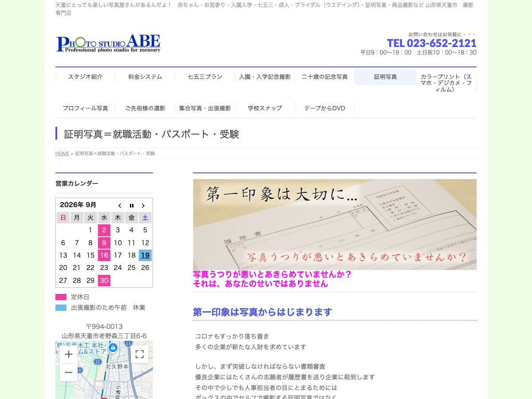Click the 第一印象は写真からはじまります heading
The height and width of the screenshot is (399, 532).
[262, 312]
